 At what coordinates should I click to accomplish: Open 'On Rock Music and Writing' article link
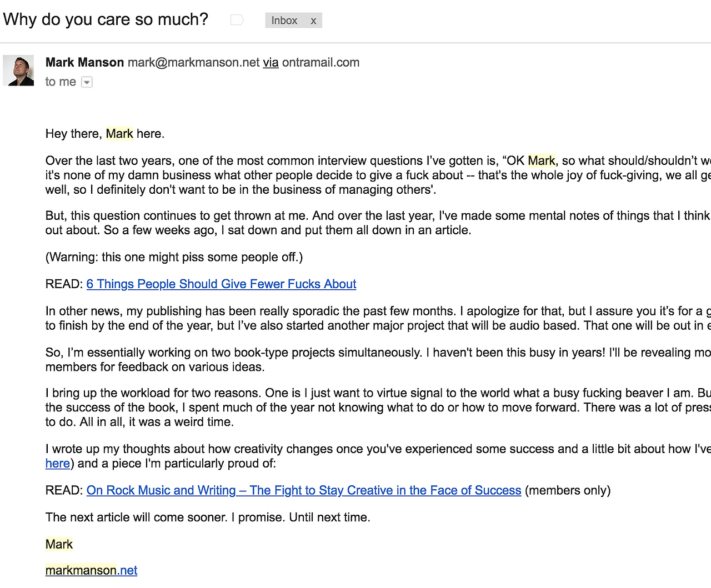(304, 490)
